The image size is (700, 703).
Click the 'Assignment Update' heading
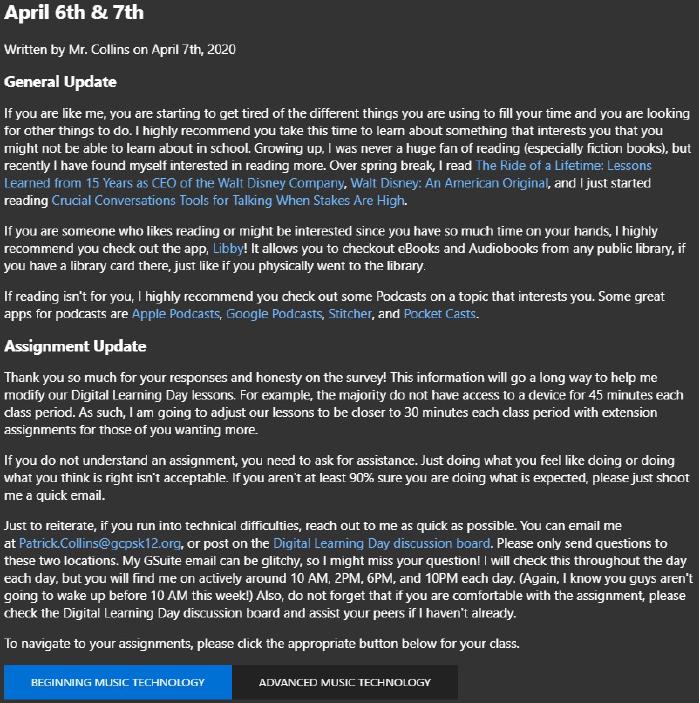point(75,346)
